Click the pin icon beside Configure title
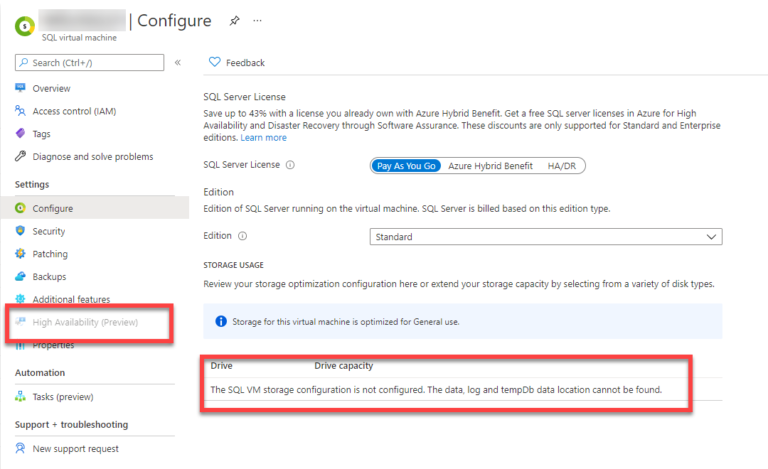The width and height of the screenshot is (768, 469). (x=234, y=21)
